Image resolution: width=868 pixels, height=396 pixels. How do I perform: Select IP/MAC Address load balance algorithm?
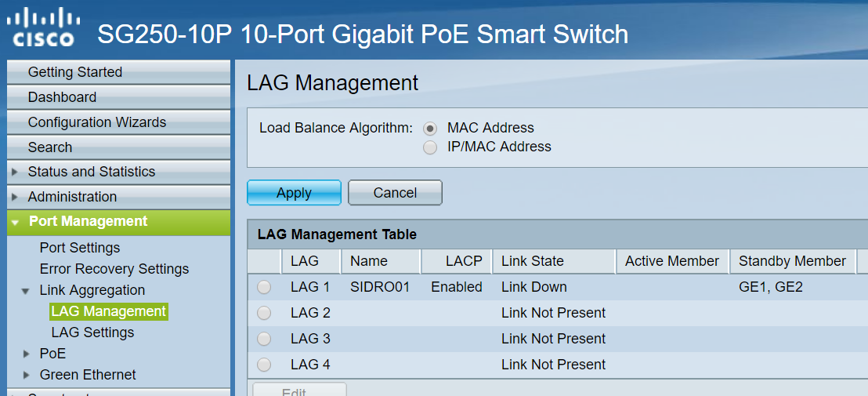430,147
